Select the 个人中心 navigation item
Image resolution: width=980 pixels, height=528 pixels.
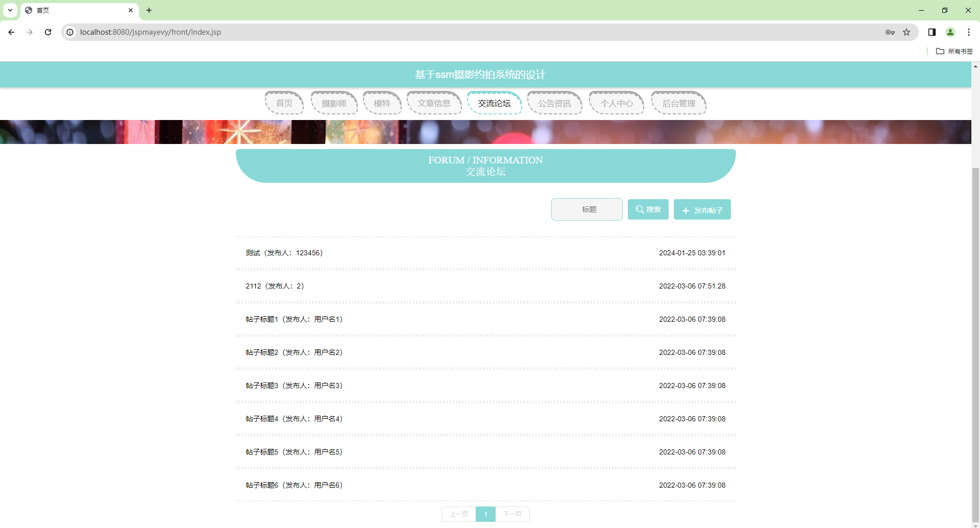[617, 103]
